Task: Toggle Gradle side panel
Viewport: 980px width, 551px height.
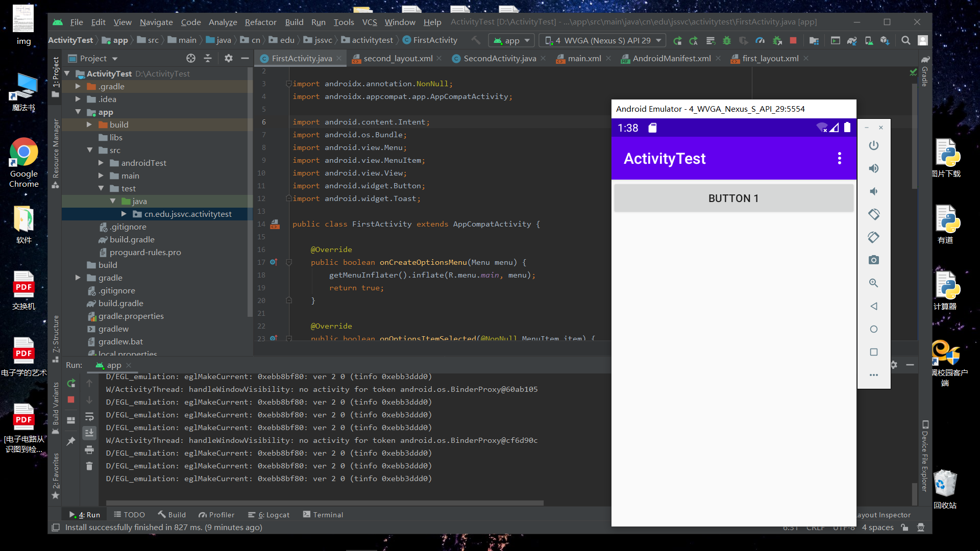Action: 925,71
